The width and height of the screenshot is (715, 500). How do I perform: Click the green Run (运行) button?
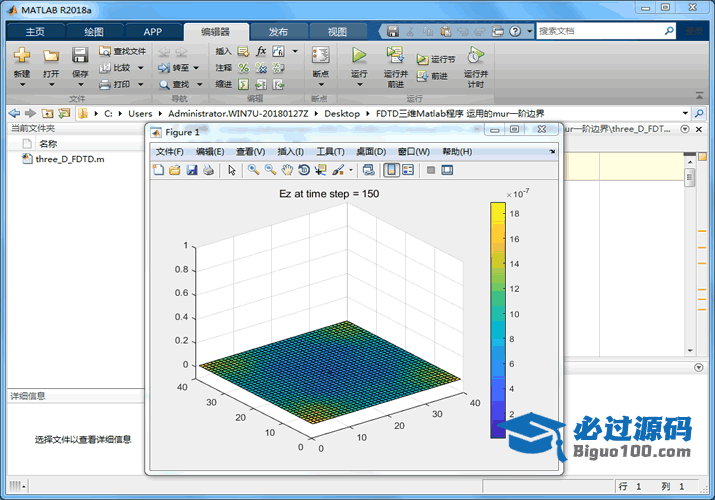(x=359, y=56)
